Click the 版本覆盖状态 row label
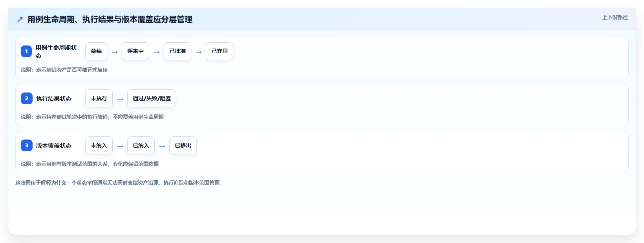This screenshot has height=243, width=644. pos(54,145)
